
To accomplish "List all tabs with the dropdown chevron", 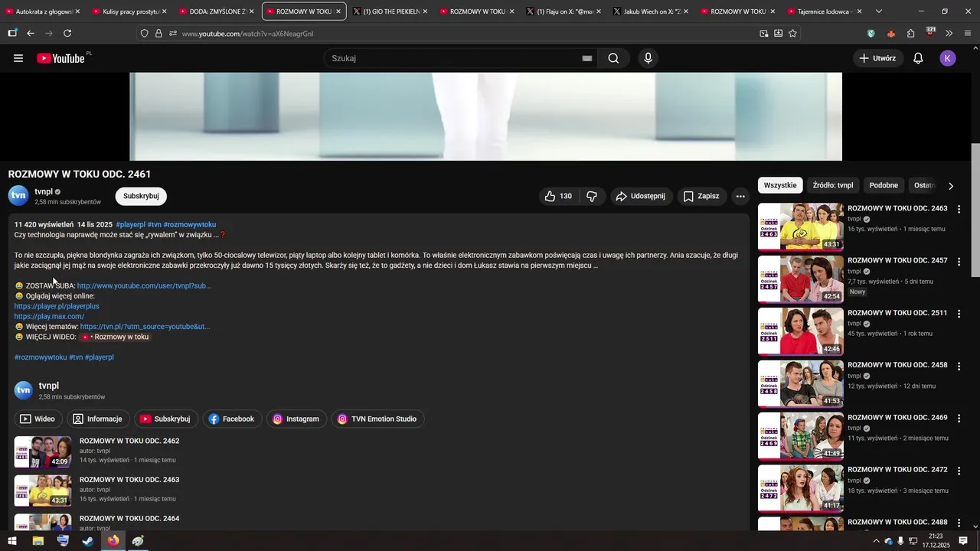I will point(878,11).
